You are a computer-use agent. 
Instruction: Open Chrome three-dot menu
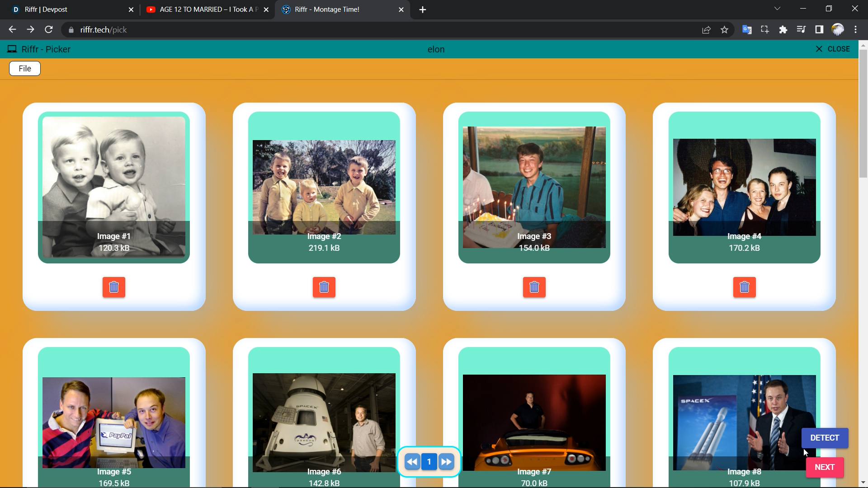tap(855, 30)
